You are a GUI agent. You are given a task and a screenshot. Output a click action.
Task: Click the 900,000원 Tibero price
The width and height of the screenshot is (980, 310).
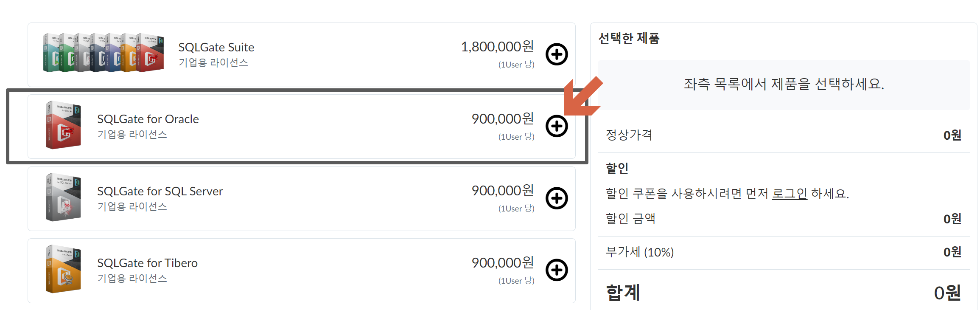[x=503, y=263]
